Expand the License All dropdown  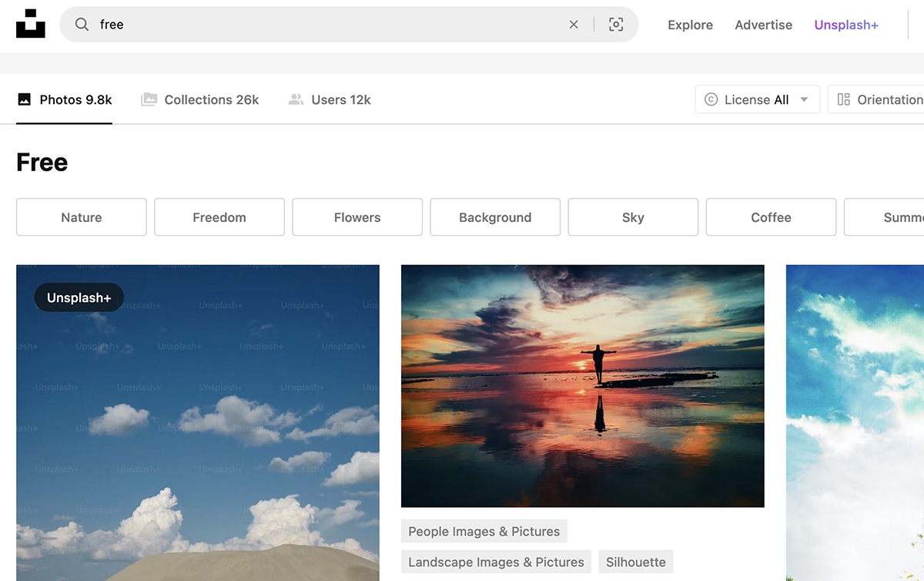click(x=758, y=99)
